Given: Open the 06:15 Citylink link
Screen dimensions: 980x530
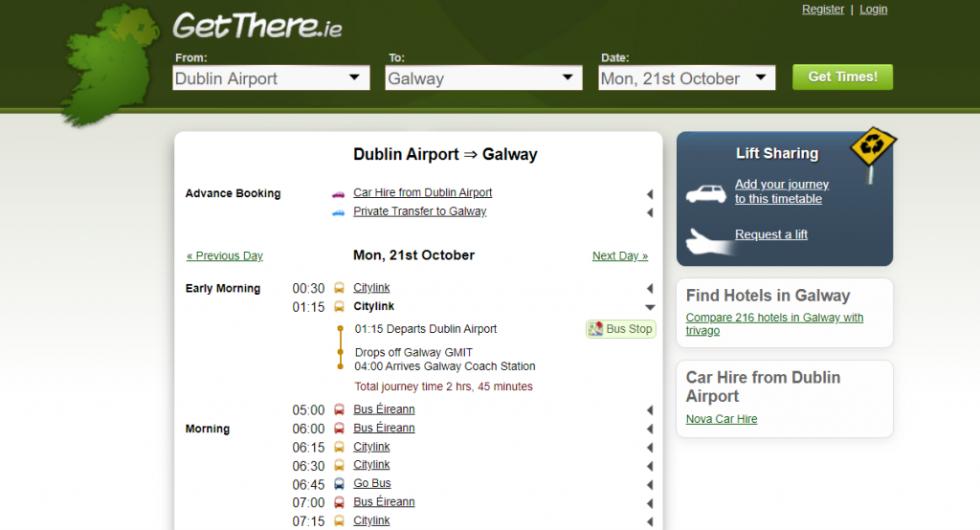Looking at the screenshot, I should (371, 447).
